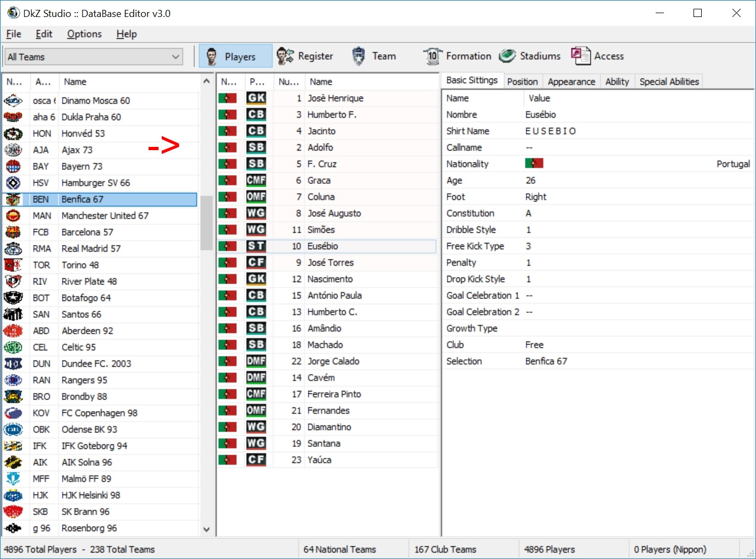Select the Basic Sittings tab
Viewport: 756px width, 559px height.
coord(472,81)
